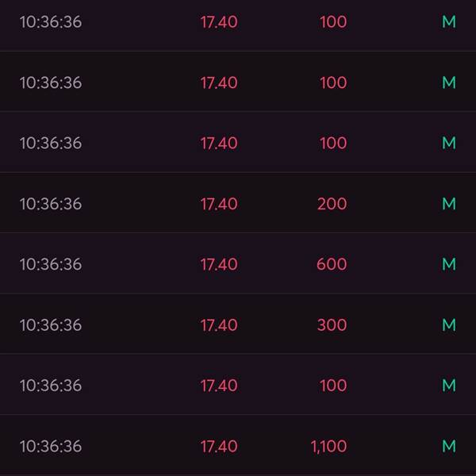Click the 17.40 price in the 600 row

point(219,264)
